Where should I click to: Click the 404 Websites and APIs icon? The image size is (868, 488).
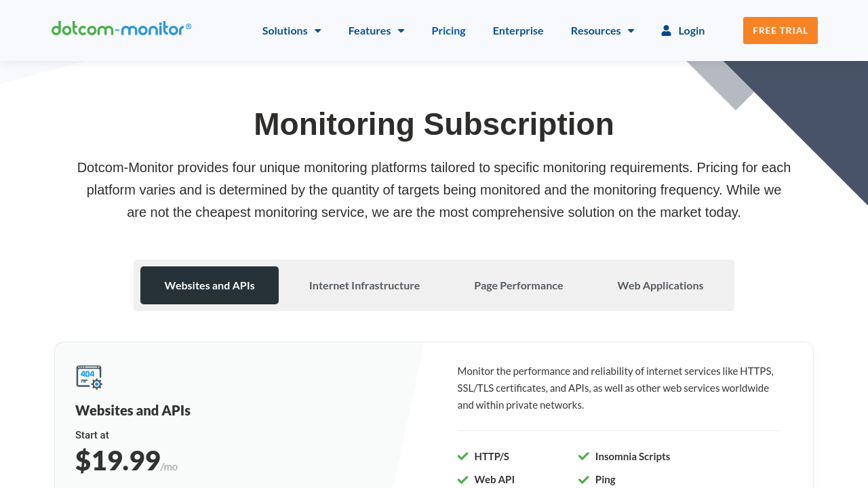coord(89,378)
